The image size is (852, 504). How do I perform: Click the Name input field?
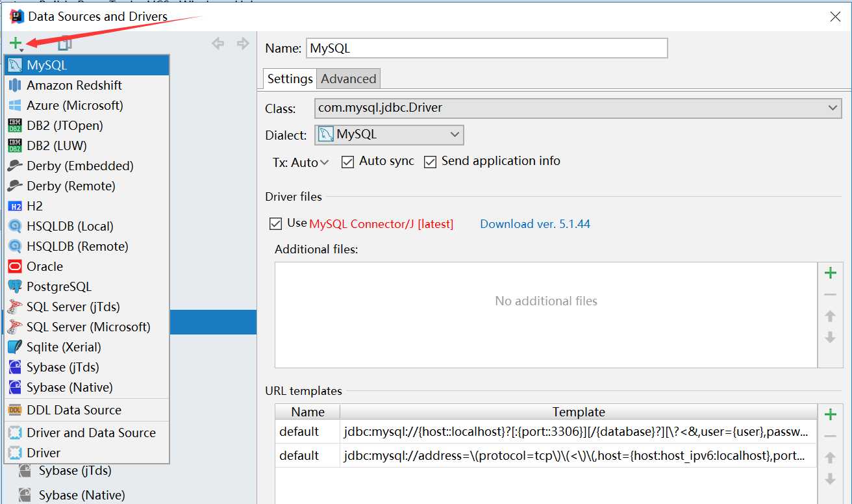486,48
